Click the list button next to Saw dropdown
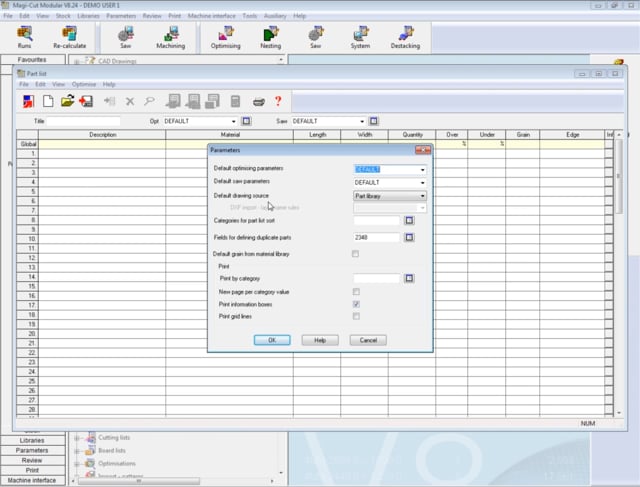Image resolution: width=640 pixels, height=487 pixels. pos(373,121)
